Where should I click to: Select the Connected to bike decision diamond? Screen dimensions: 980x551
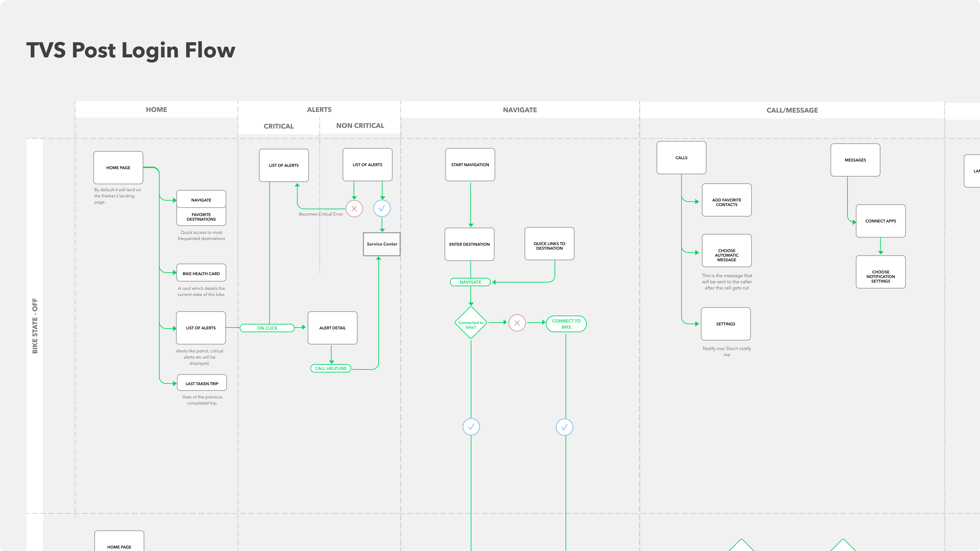pos(471,323)
